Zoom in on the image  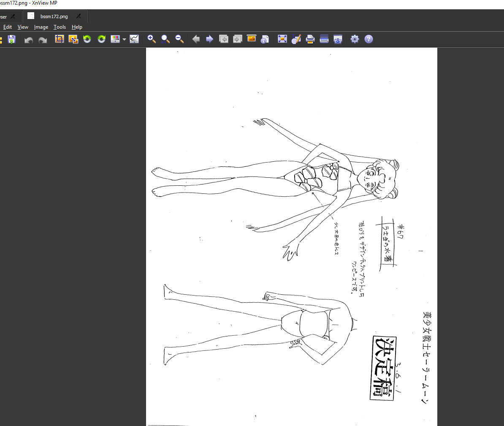152,39
